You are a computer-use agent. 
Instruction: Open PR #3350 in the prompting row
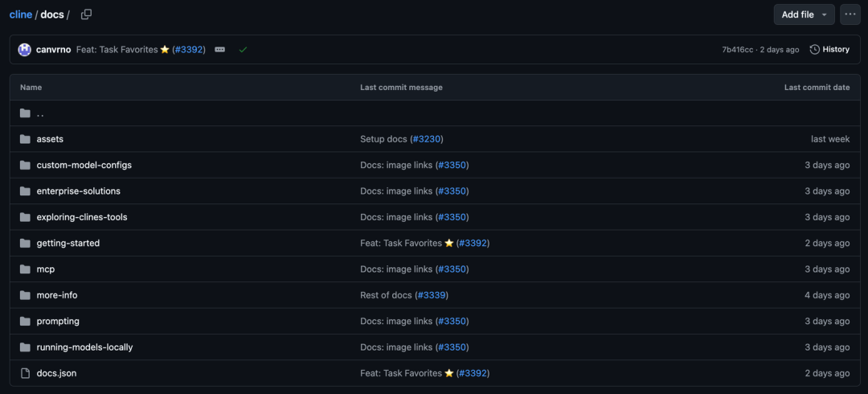tap(452, 322)
